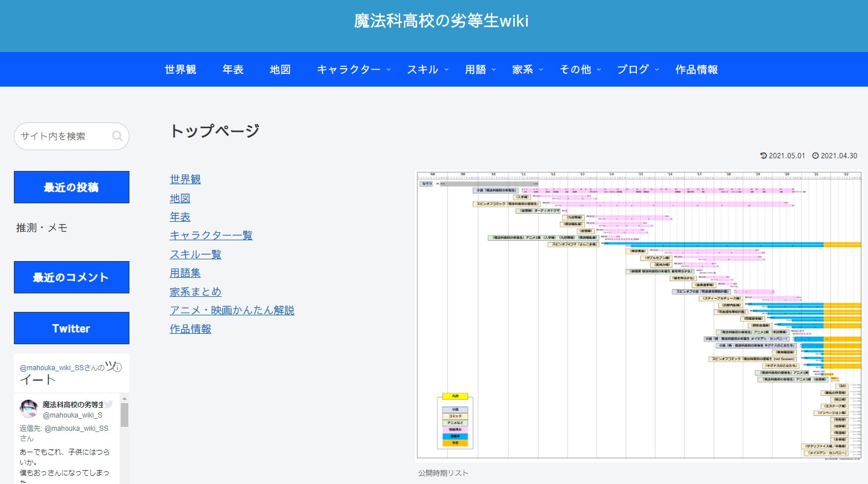Screen dimensions: 868x484
Task: Expand the スキル menu chevron
Action: tap(446, 70)
